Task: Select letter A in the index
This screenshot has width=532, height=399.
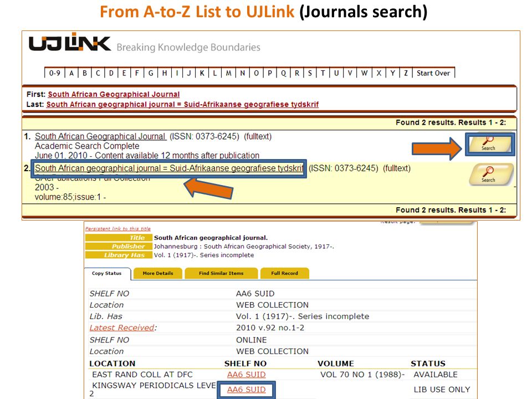Action: 71,73
